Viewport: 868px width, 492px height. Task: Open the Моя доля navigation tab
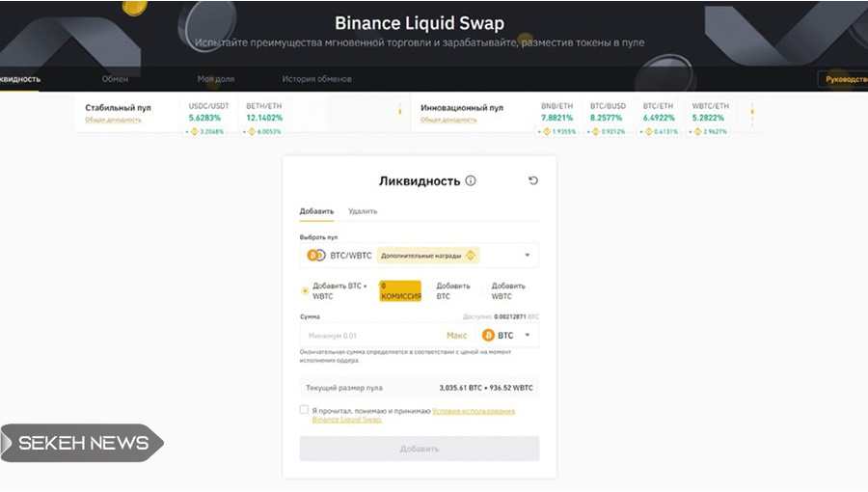[216, 79]
